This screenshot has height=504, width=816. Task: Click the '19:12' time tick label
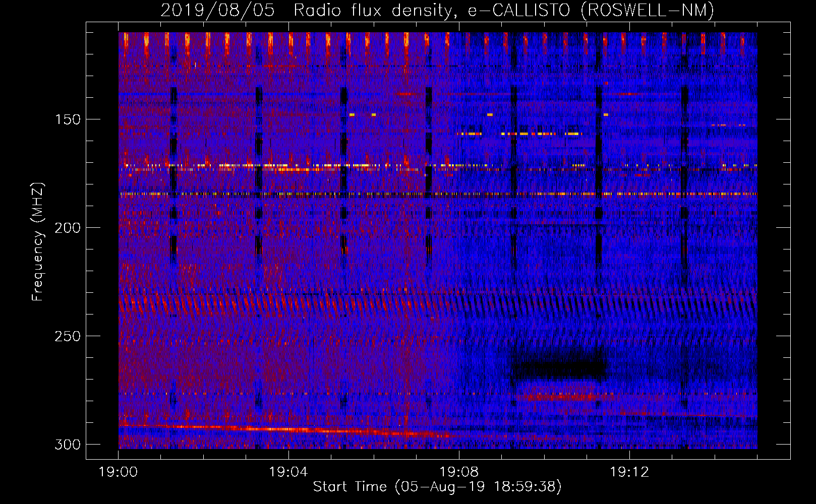coord(629,472)
